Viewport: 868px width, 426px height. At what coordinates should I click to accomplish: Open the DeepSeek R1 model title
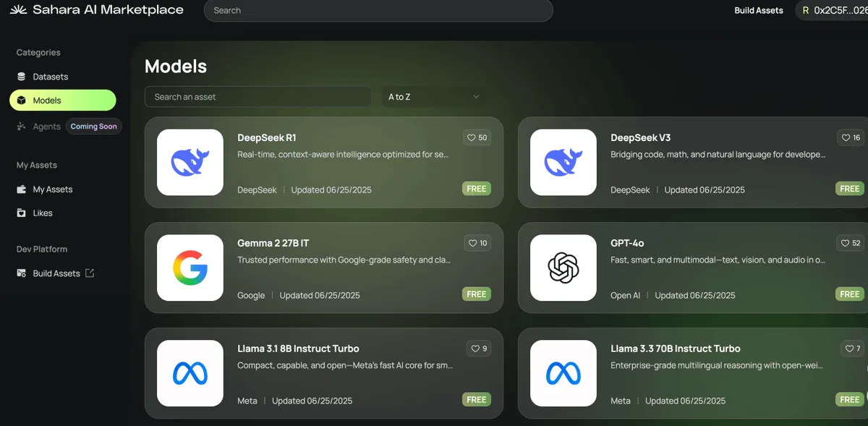(267, 137)
